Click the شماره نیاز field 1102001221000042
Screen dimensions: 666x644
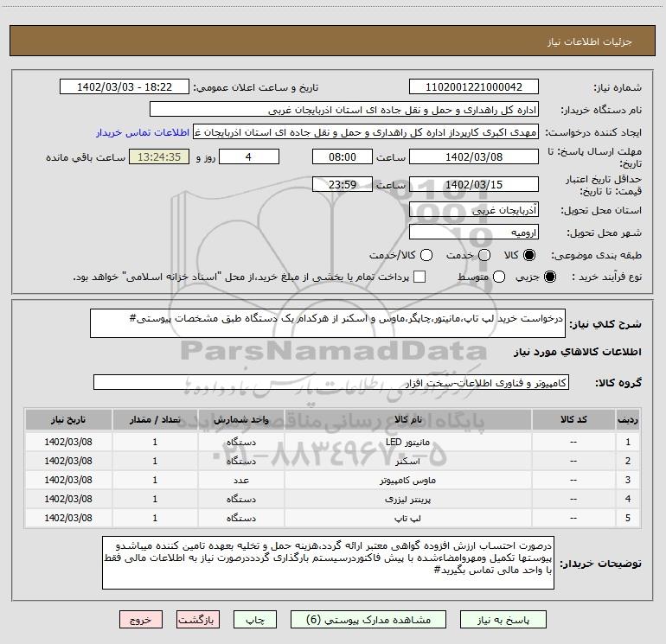474,87
